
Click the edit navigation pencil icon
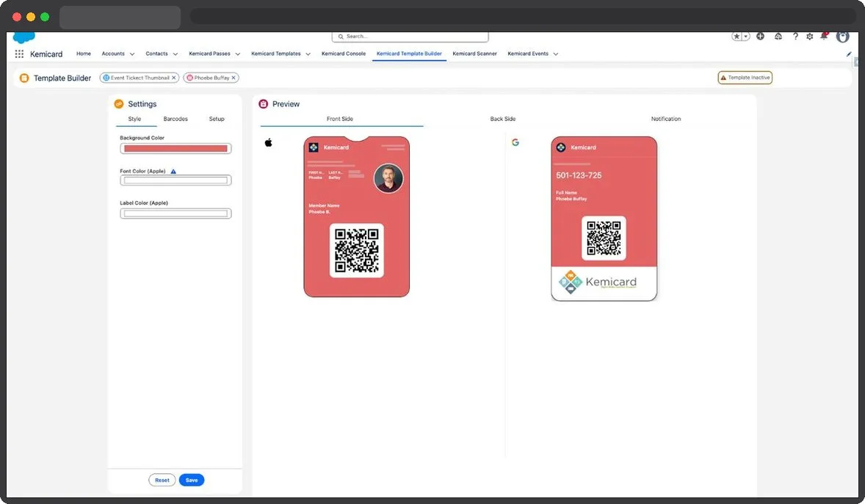848,54
